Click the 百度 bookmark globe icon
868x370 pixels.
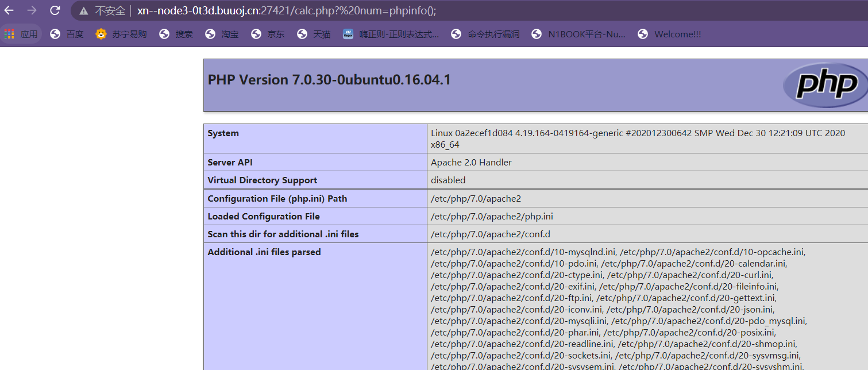click(x=55, y=34)
